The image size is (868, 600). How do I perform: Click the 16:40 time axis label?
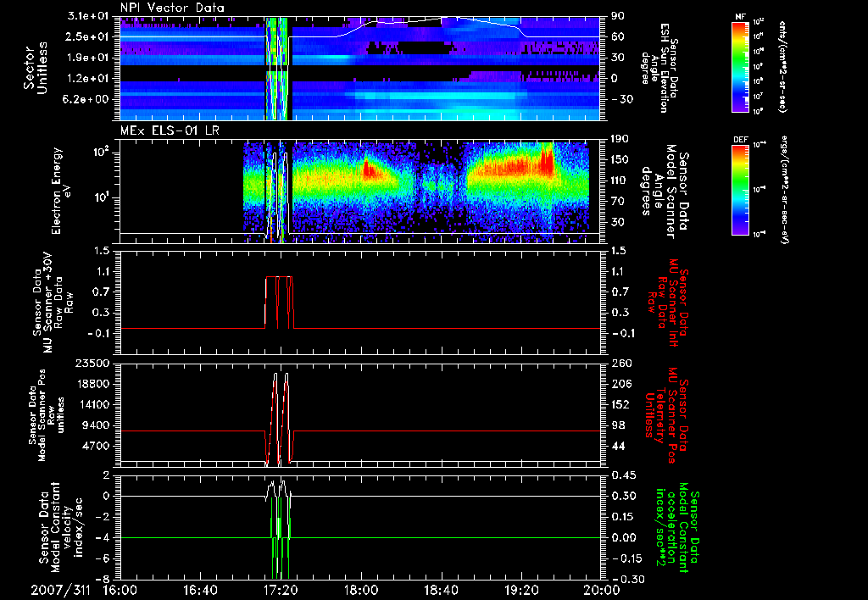[x=200, y=590]
